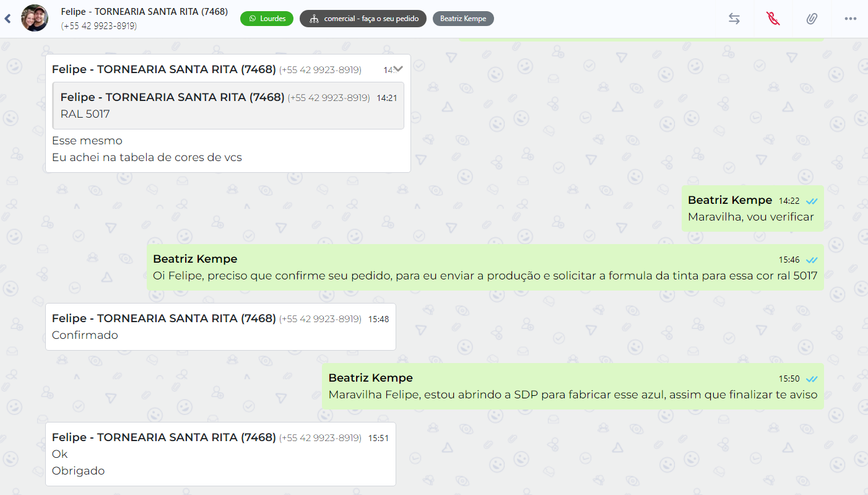This screenshot has width=868, height=495.
Task: Click the red crossed-out phone icon
Action: tap(773, 19)
